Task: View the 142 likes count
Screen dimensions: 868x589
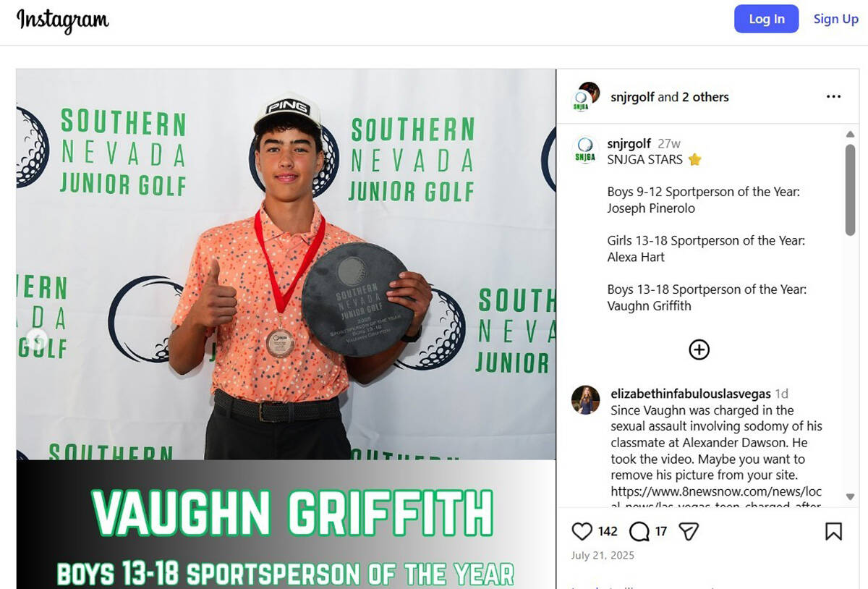Action: [608, 532]
